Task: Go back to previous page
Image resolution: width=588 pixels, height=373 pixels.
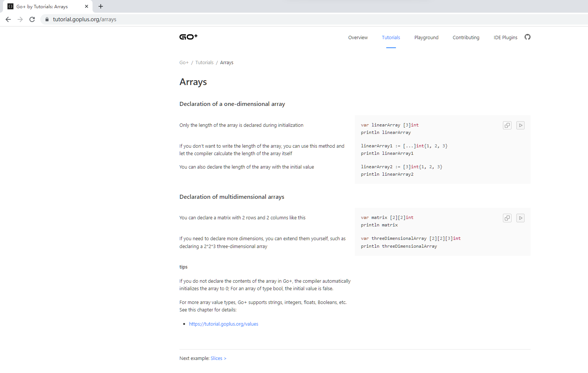Action: point(8,19)
